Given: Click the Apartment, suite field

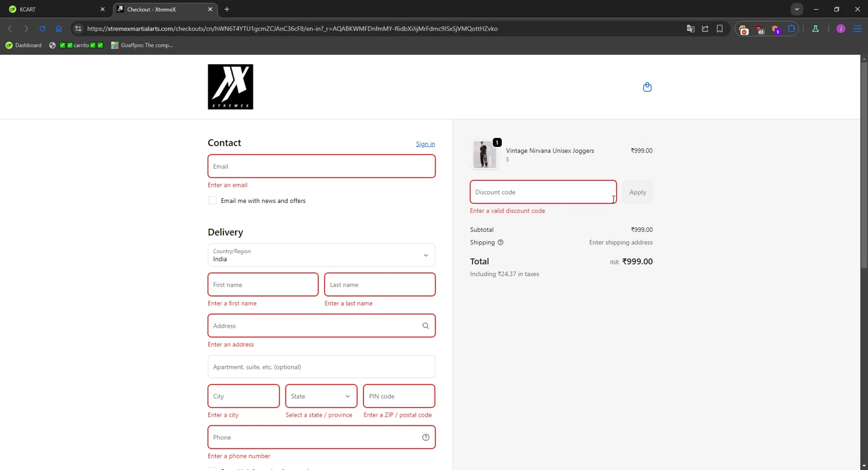Looking at the screenshot, I should pos(321,367).
